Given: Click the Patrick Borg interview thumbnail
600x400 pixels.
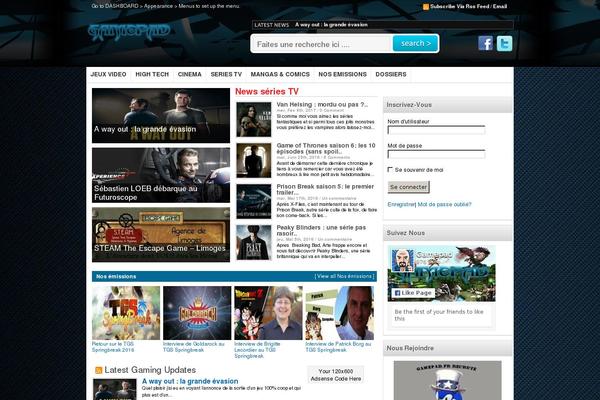Looking at the screenshot, I should (x=339, y=313).
